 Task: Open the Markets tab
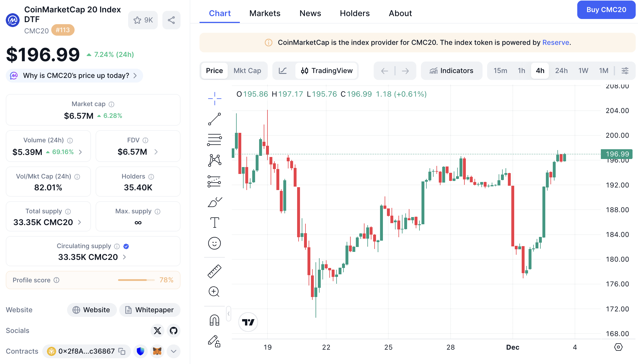coord(265,13)
